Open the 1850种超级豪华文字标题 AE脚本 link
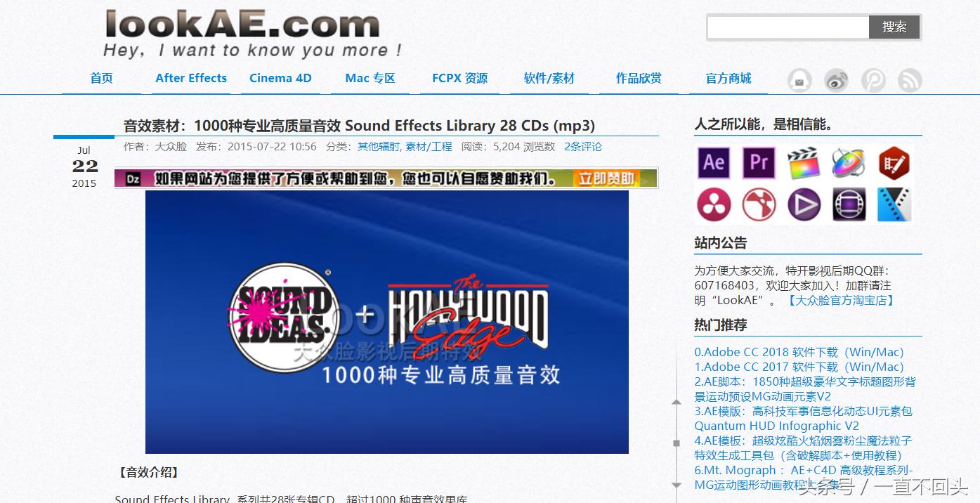Image resolution: width=980 pixels, height=503 pixels. (805, 389)
